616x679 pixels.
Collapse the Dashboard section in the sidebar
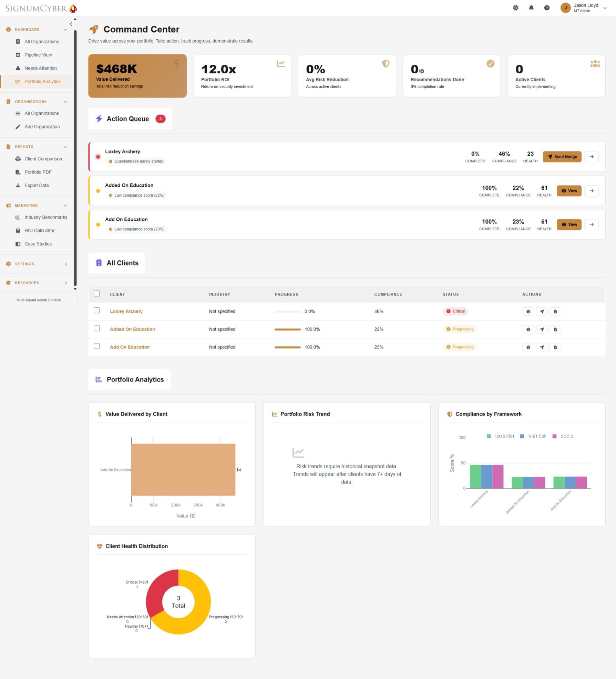coord(65,30)
